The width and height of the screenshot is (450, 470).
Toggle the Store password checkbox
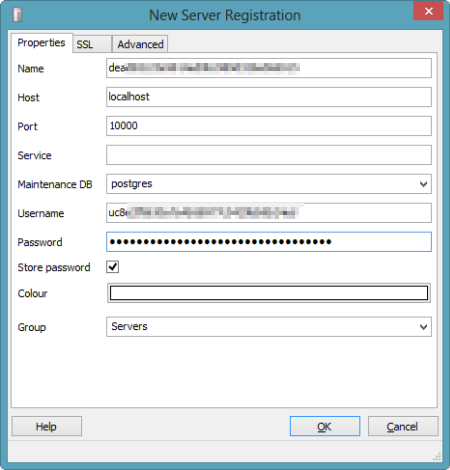click(113, 267)
